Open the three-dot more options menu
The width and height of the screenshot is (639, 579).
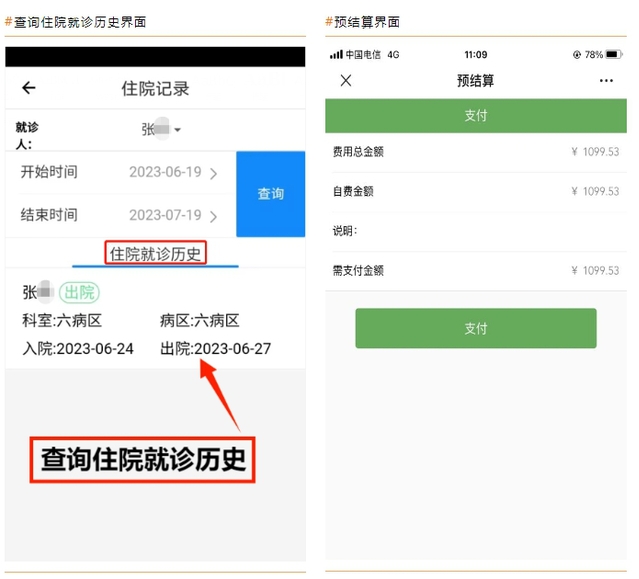606,81
